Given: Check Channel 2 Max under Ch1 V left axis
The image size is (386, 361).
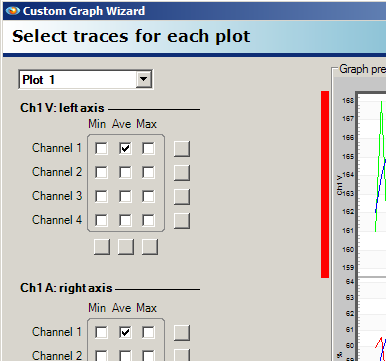Looking at the screenshot, I should pos(148,172).
